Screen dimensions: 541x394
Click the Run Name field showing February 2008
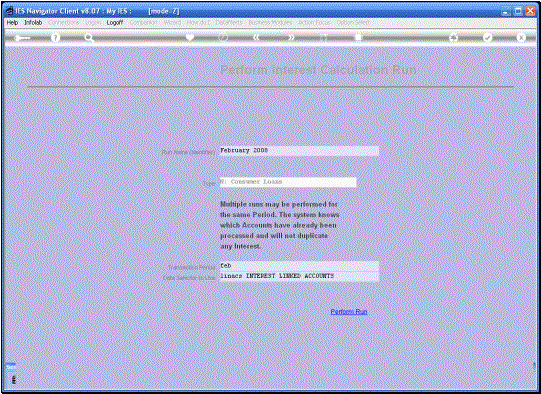point(299,151)
